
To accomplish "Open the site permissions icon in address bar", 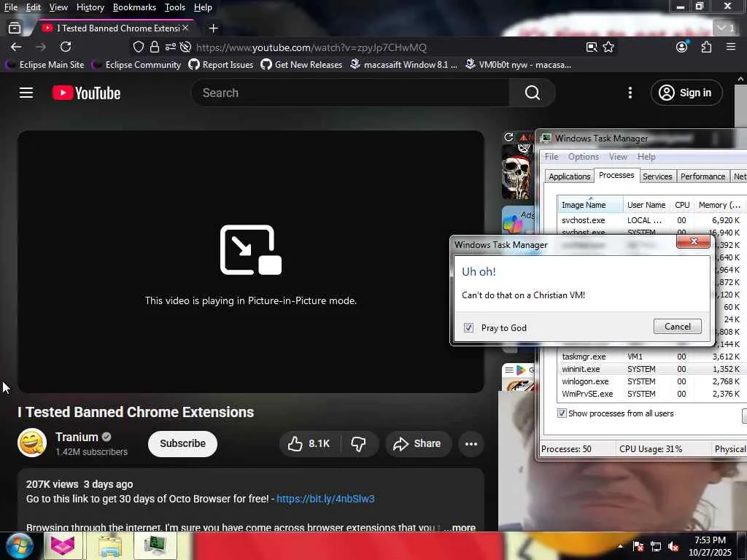I will [x=171, y=47].
